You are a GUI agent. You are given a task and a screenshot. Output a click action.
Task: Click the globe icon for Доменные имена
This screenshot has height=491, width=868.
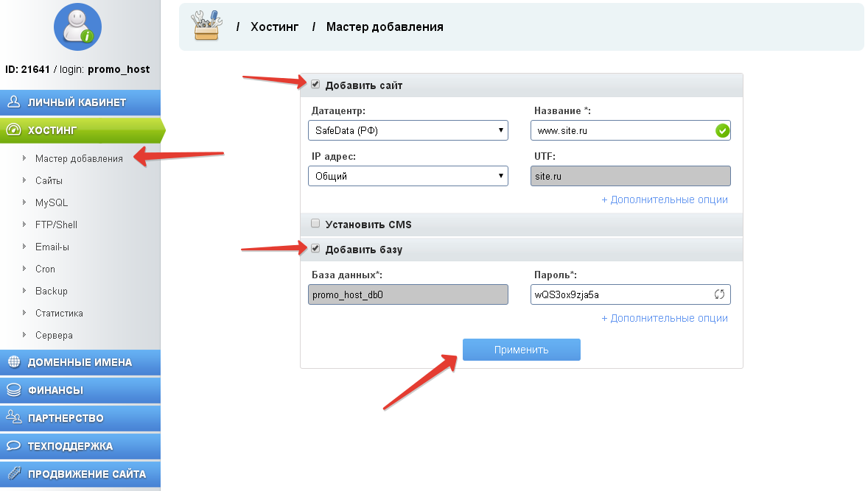[13, 362]
